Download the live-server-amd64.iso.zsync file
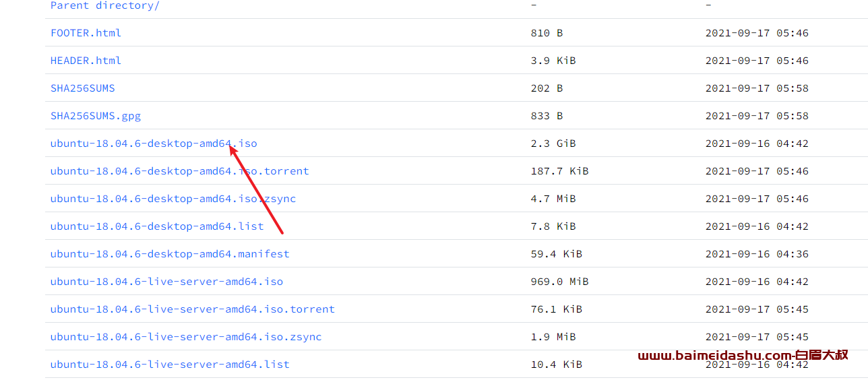Screen dimensions: 868x380 coord(186,337)
